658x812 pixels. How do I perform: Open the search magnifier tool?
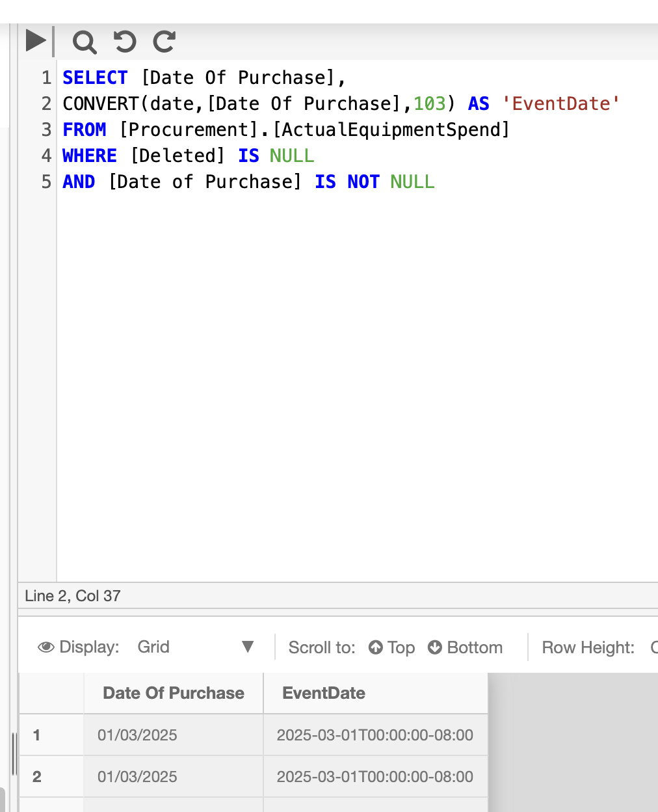[x=85, y=42]
